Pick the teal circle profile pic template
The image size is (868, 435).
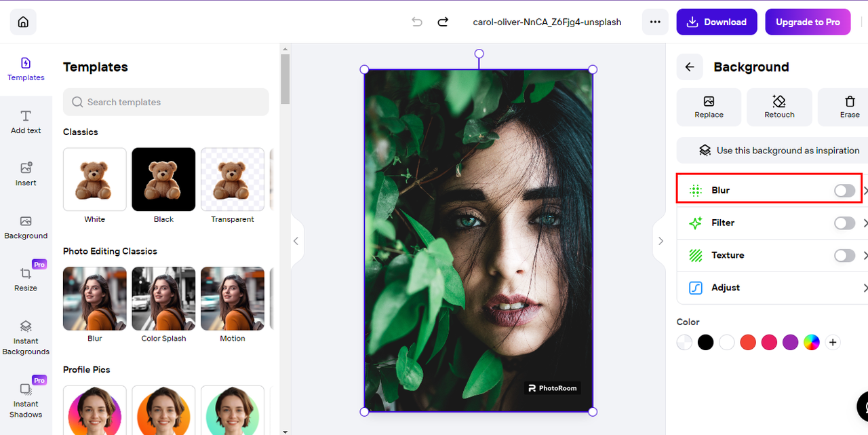pyautogui.click(x=233, y=410)
